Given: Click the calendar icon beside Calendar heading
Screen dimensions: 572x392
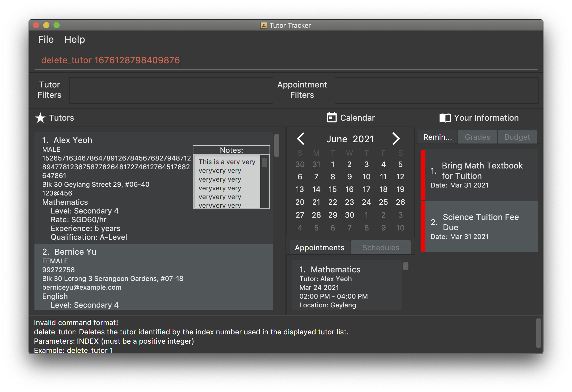Looking at the screenshot, I should pyautogui.click(x=332, y=118).
